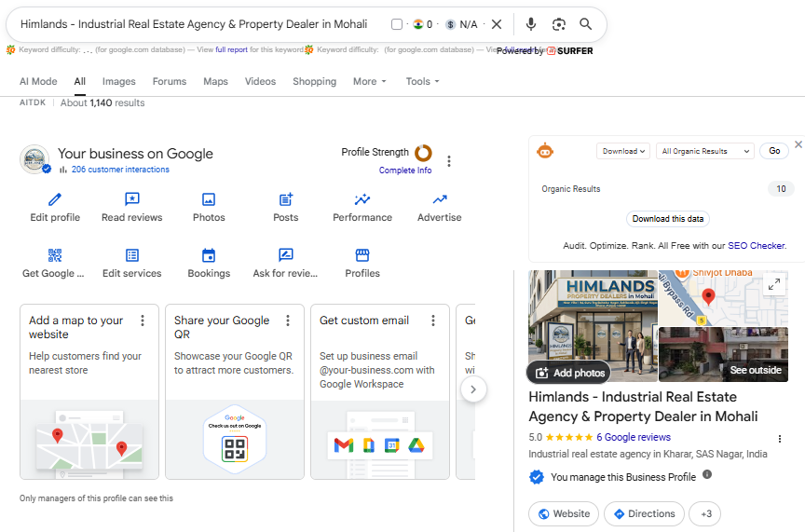Image resolution: width=805 pixels, height=532 pixels.
Task: Close the SEO extension panel
Action: pyautogui.click(x=798, y=144)
